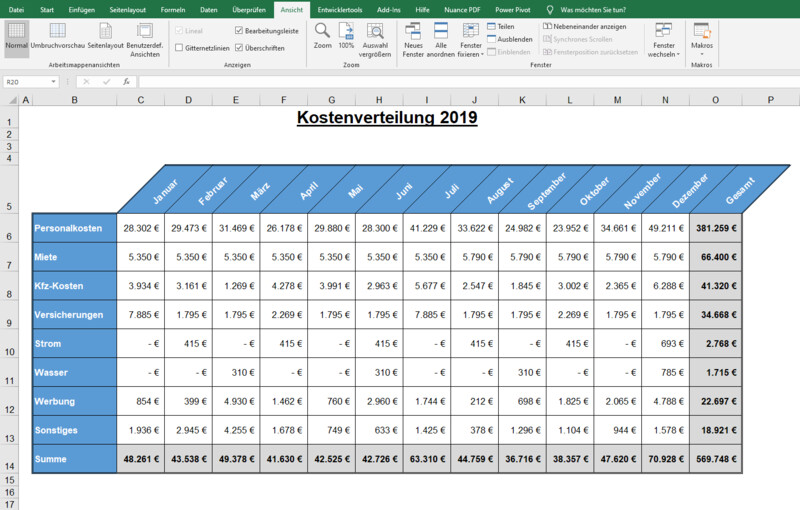
Task: Click Auswahl vergrößern zoom to selection
Action: click(375, 40)
